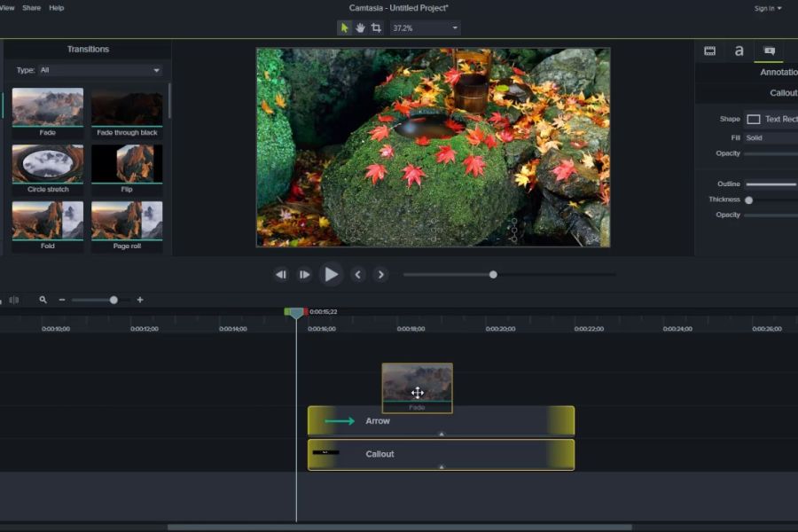Open the canvas zoom percentage dropdown

point(425,28)
